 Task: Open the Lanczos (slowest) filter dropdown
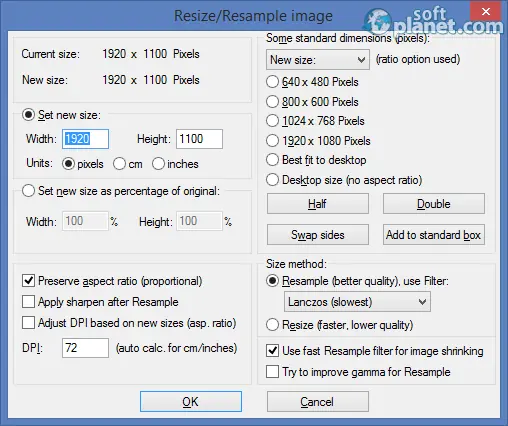click(x=357, y=302)
